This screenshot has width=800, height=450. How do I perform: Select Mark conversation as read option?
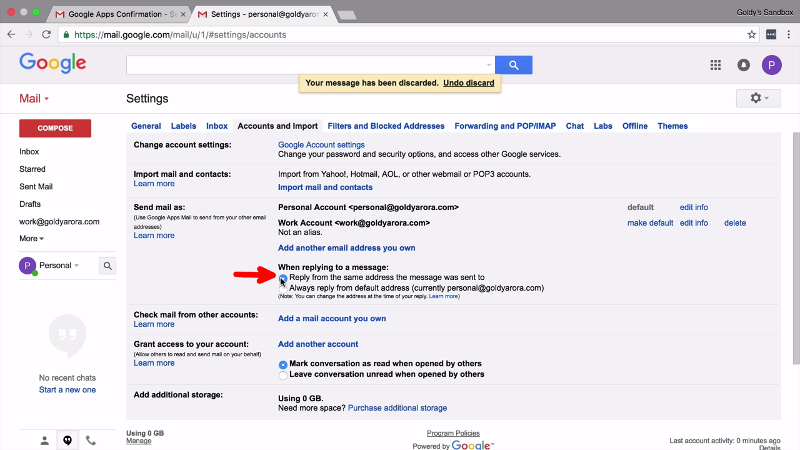point(283,365)
